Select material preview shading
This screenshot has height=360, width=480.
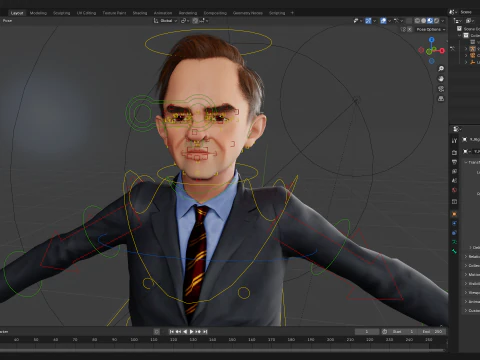coord(430,21)
